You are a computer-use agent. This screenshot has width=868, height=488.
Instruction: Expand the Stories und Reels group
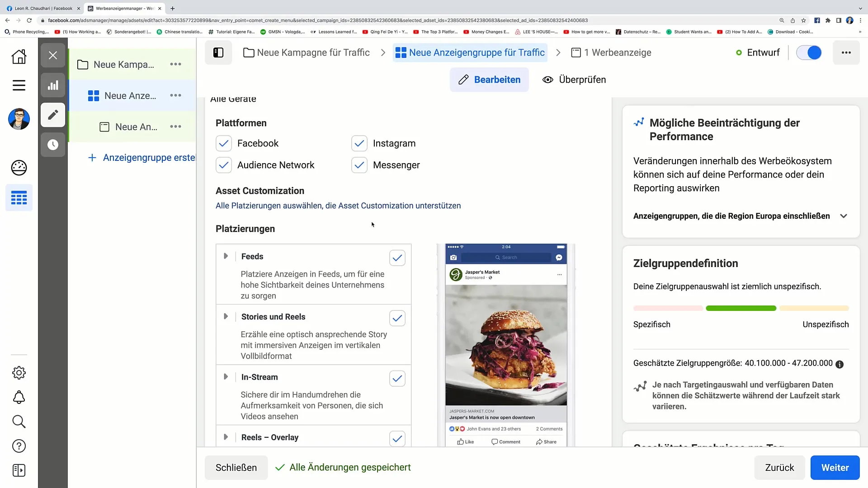[226, 316]
